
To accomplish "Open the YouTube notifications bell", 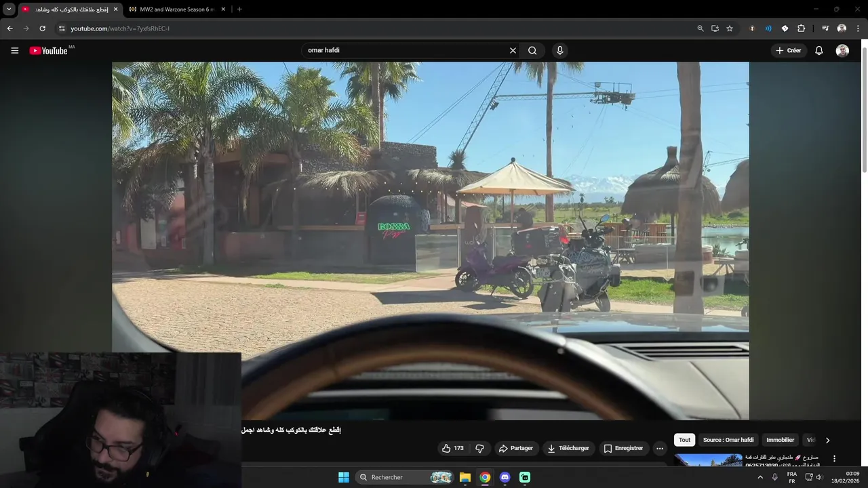I will (818, 51).
